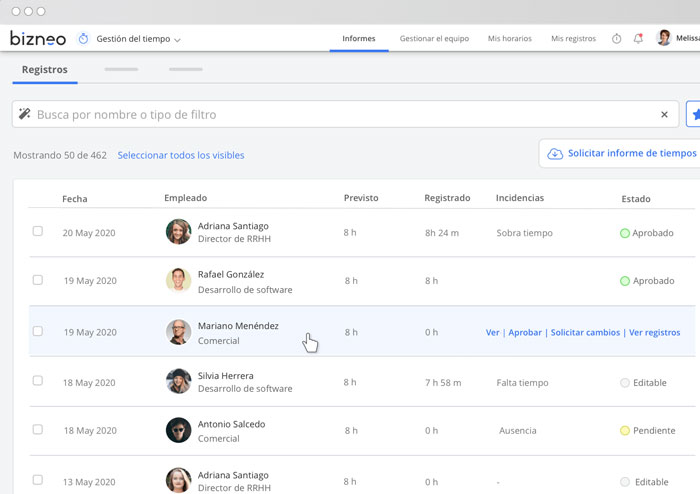Click Seleccionar todos los visibles link
The image size is (700, 494).
(x=181, y=155)
